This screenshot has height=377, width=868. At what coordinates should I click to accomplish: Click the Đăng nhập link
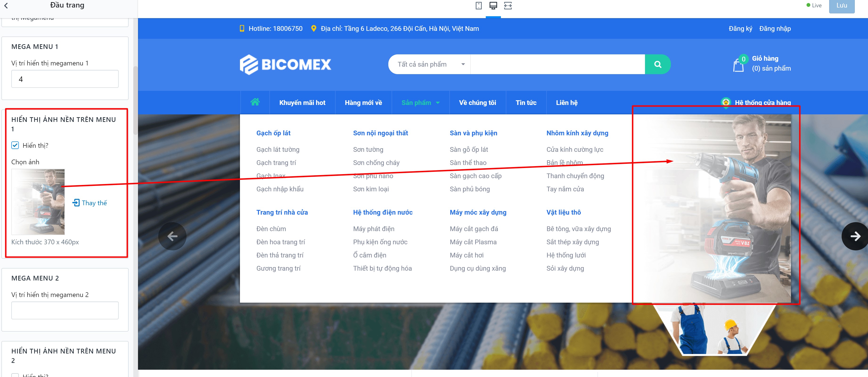[x=775, y=29]
